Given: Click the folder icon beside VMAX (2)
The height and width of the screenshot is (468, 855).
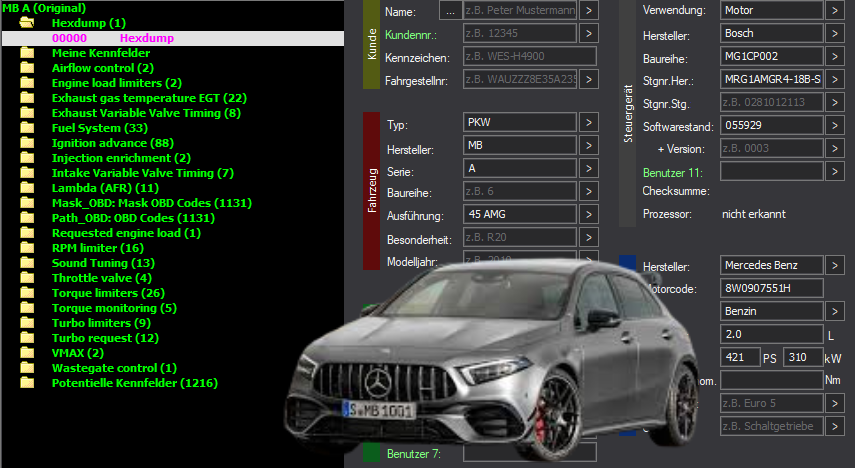Looking at the screenshot, I should click(27, 353).
